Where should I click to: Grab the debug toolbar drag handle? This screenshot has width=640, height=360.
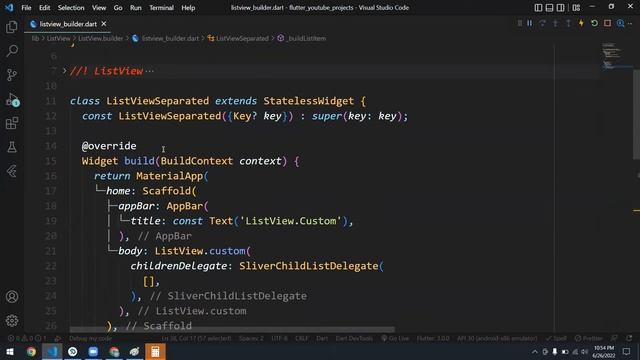pyautogui.click(x=520, y=23)
